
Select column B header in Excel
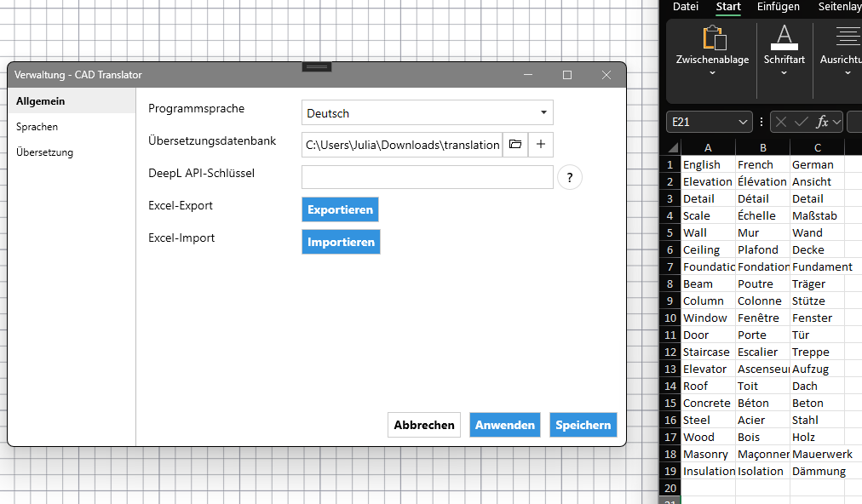tap(762, 147)
